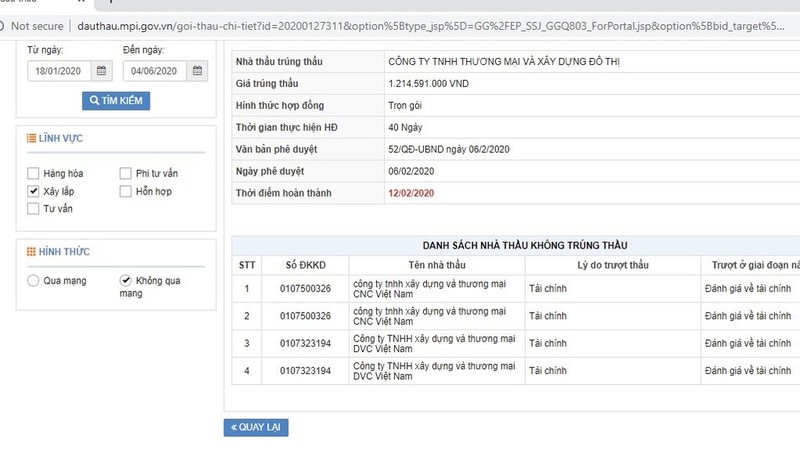The image size is (800, 450).
Task: Click Đánh giá về tài chính in row 2
Action: click(x=748, y=316)
